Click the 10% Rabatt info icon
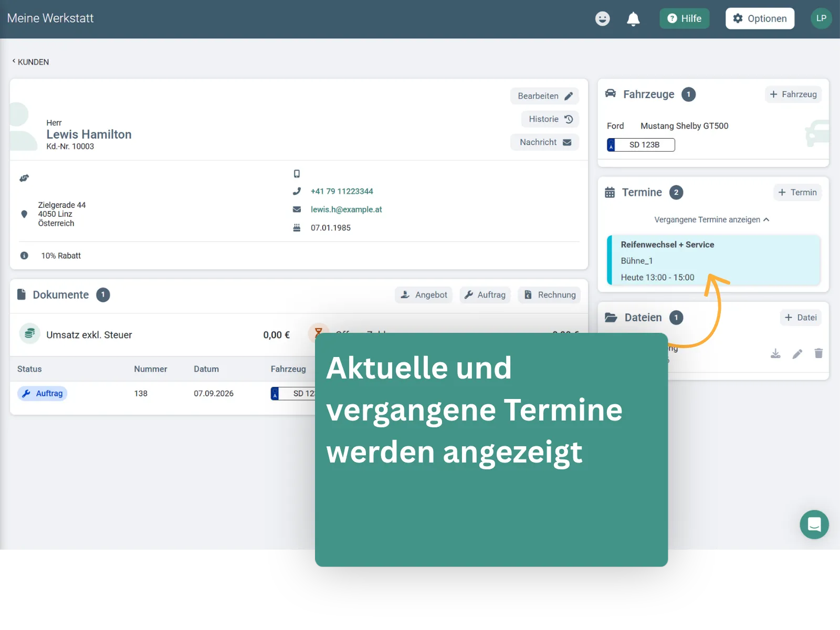The height and width of the screenshot is (630, 840). point(24,256)
